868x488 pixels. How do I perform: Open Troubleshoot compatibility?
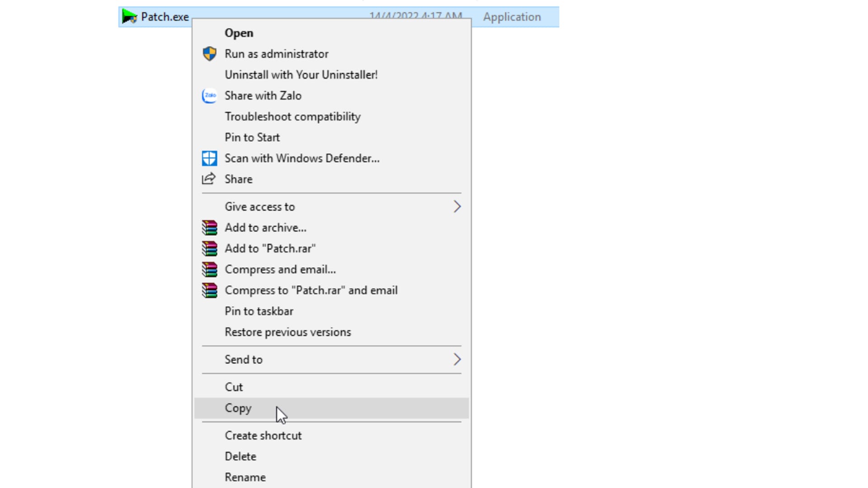click(293, 117)
